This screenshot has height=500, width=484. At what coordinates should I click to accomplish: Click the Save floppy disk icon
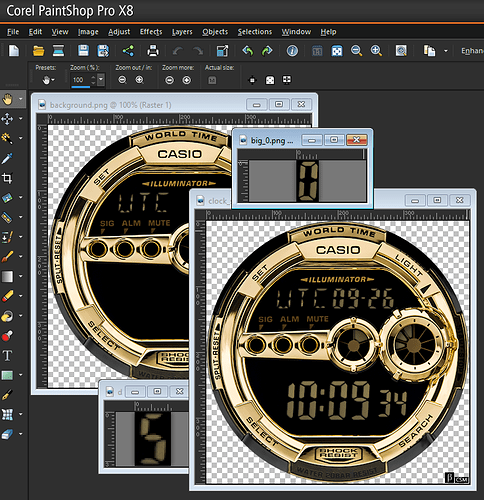pyautogui.click(x=83, y=51)
